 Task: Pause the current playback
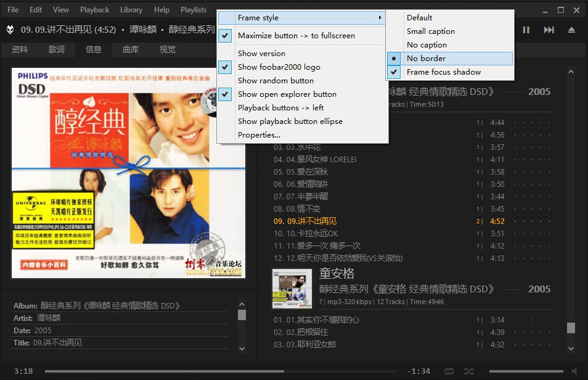point(526,30)
